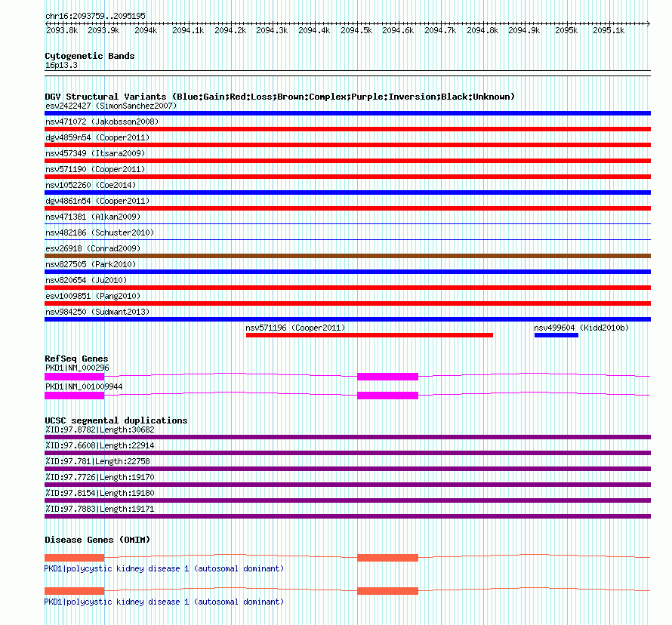Click the Disease Genes (OMIM) heading
672x625 pixels.
97,540
